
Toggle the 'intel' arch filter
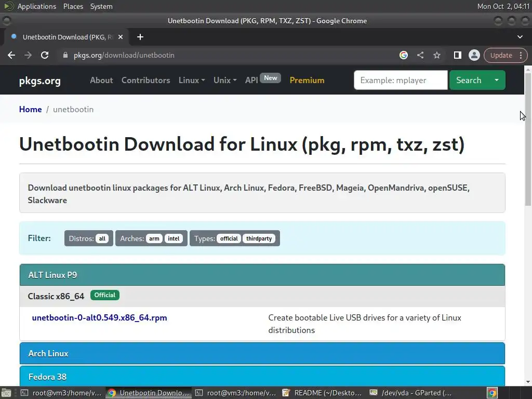coord(174,238)
